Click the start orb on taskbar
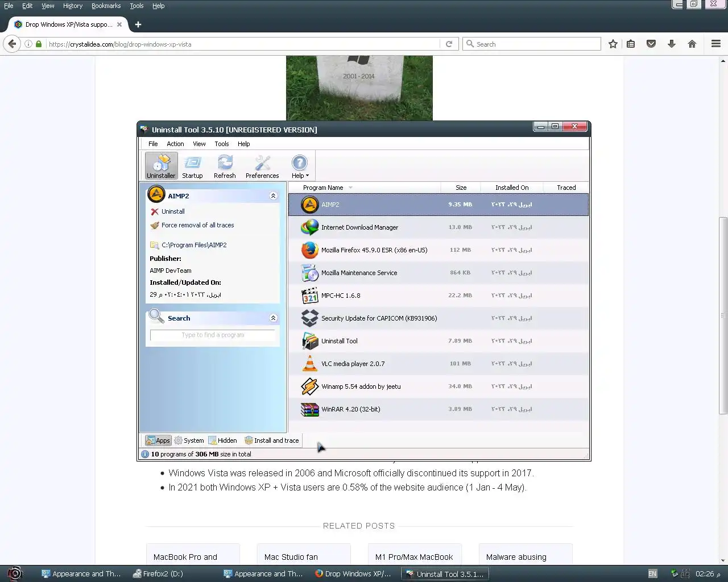 pos(15,573)
